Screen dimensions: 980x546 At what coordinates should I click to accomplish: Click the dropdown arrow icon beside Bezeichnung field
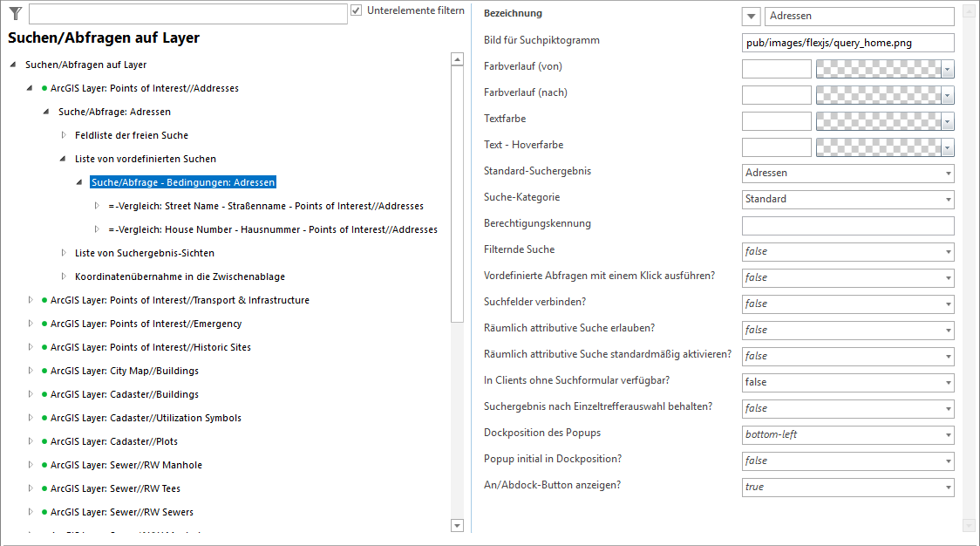tap(752, 17)
